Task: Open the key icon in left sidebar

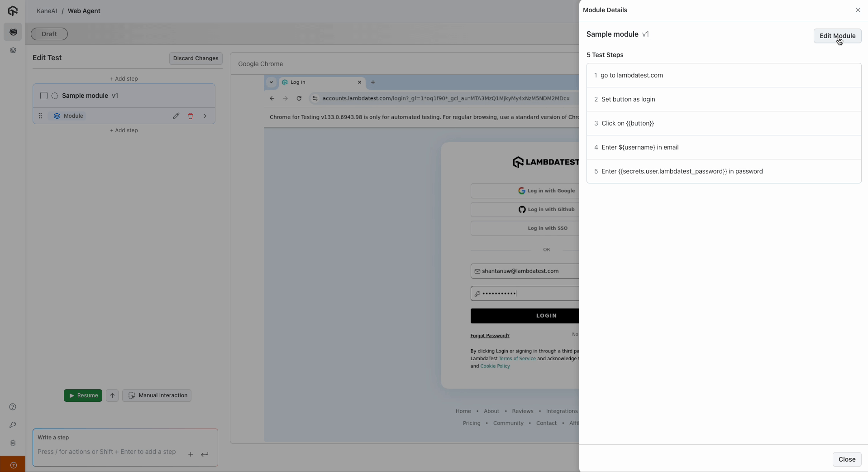Action: pyautogui.click(x=13, y=425)
